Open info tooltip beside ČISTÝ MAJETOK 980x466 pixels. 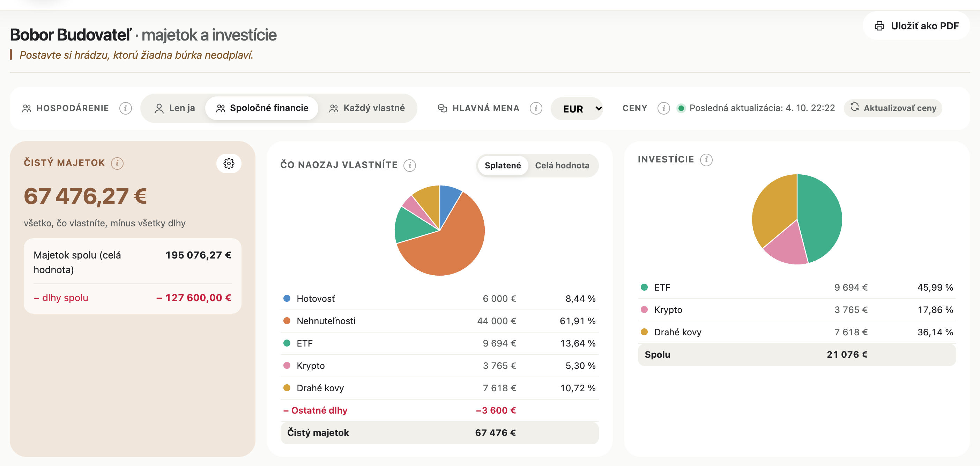(x=117, y=163)
